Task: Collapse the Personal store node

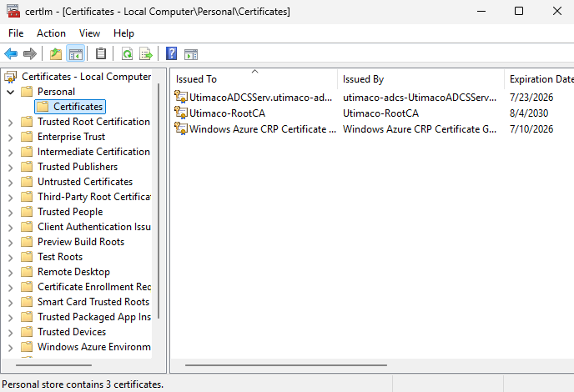Action: point(10,92)
